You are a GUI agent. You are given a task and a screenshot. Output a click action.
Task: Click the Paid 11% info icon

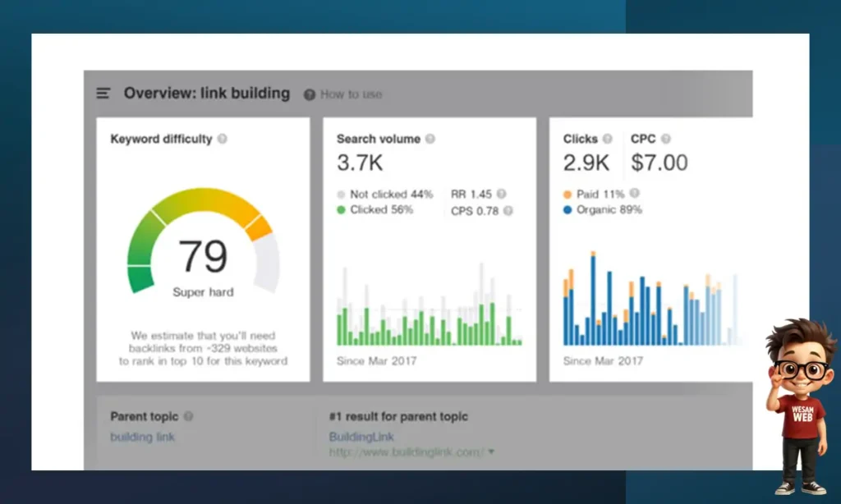634,194
